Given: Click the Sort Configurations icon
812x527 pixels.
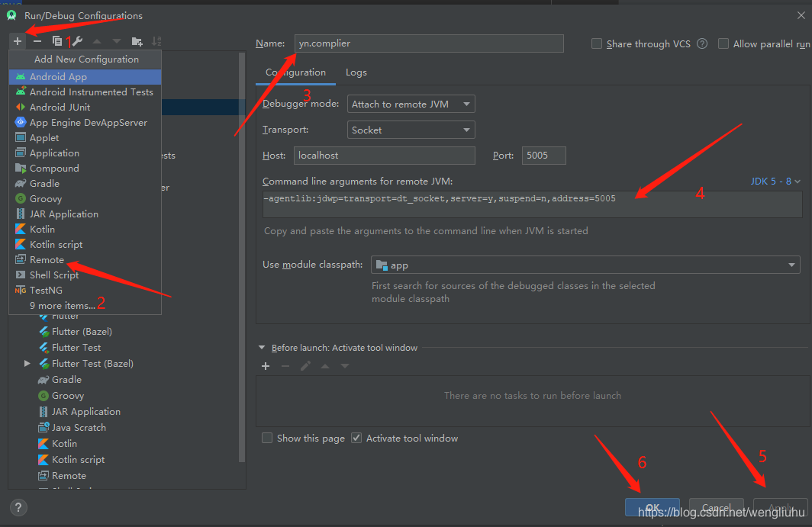Looking at the screenshot, I should pyautogui.click(x=156, y=41).
